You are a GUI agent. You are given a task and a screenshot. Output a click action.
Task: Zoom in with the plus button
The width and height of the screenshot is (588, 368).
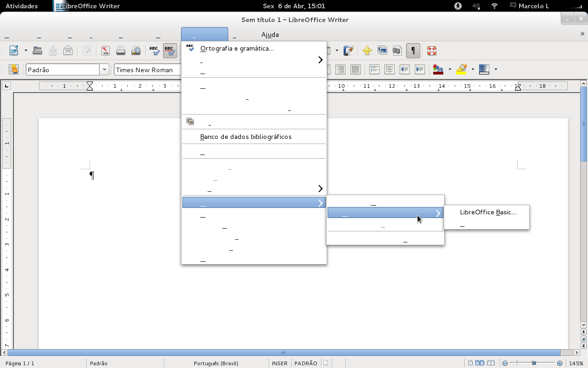tap(560, 363)
